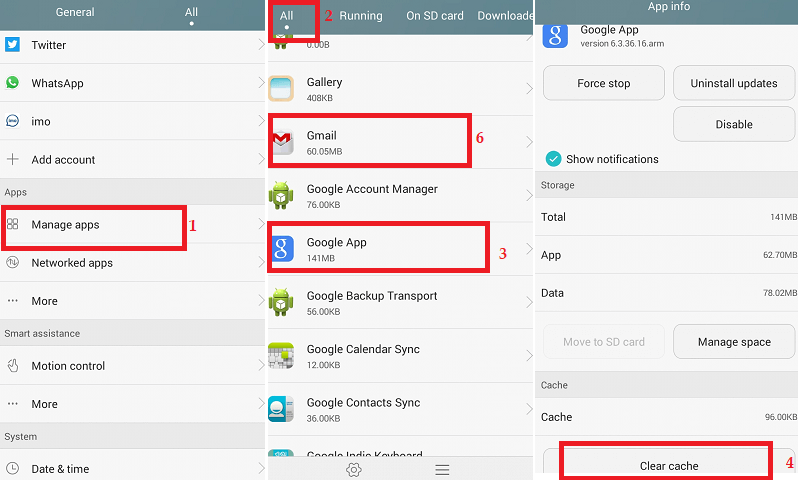
Task: Tap the Manage apps grid icon
Action: click(12, 224)
